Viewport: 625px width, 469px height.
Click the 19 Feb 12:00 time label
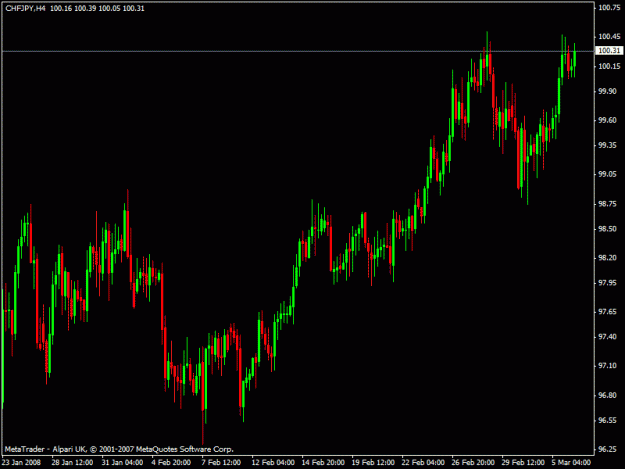pyautogui.click(x=373, y=462)
